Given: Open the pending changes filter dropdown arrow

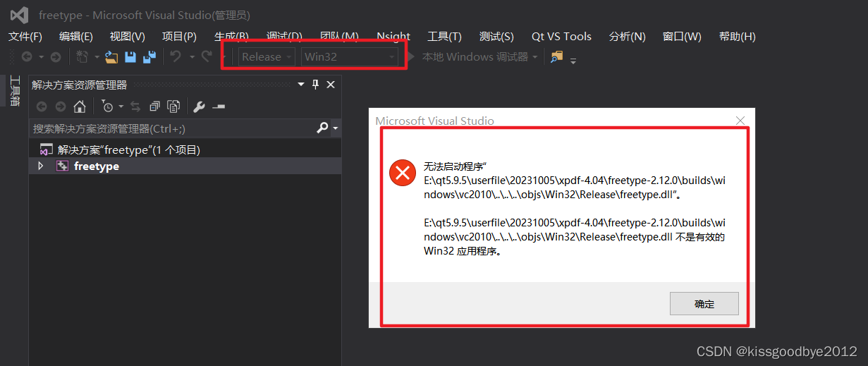Looking at the screenshot, I should pos(121,106).
